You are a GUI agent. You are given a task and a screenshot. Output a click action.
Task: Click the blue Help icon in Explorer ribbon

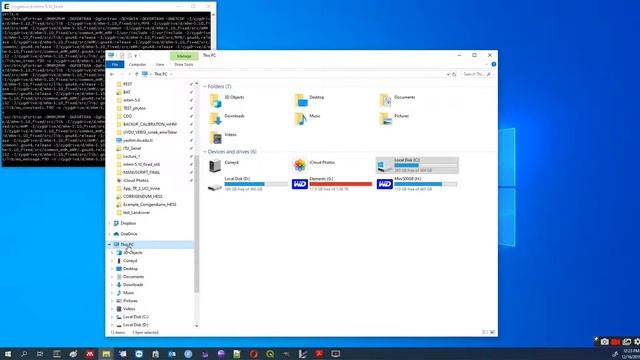pos(493,64)
